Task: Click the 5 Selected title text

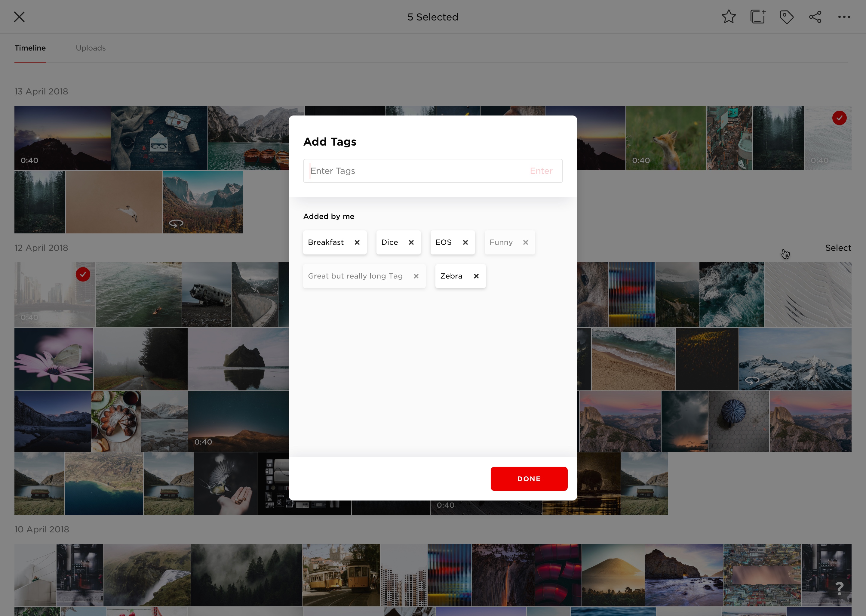Action: click(433, 17)
